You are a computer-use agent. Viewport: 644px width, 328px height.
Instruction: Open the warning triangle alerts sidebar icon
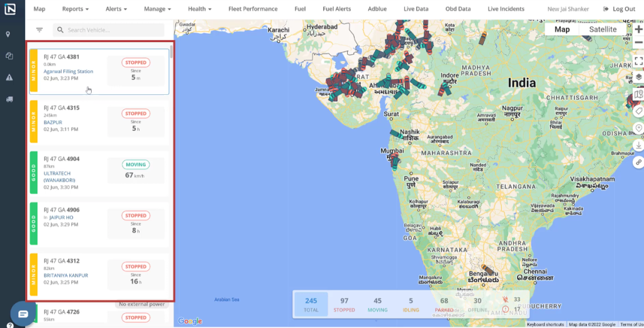[9, 77]
